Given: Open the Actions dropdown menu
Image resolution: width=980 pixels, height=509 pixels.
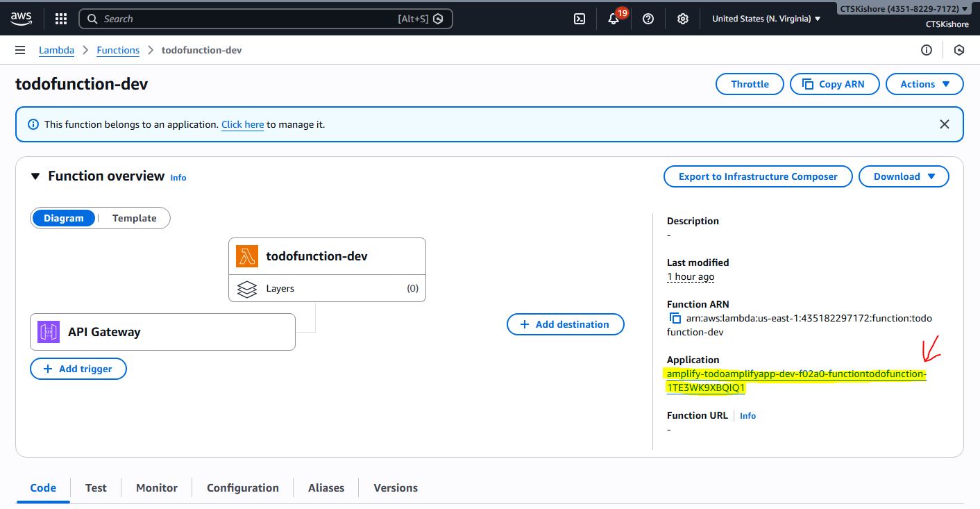Looking at the screenshot, I should click(x=924, y=84).
